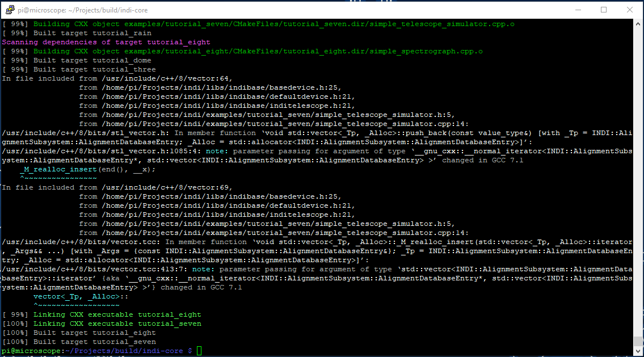Click the first 'simple_telescope_simulator.h:5,' include line

coord(267,115)
